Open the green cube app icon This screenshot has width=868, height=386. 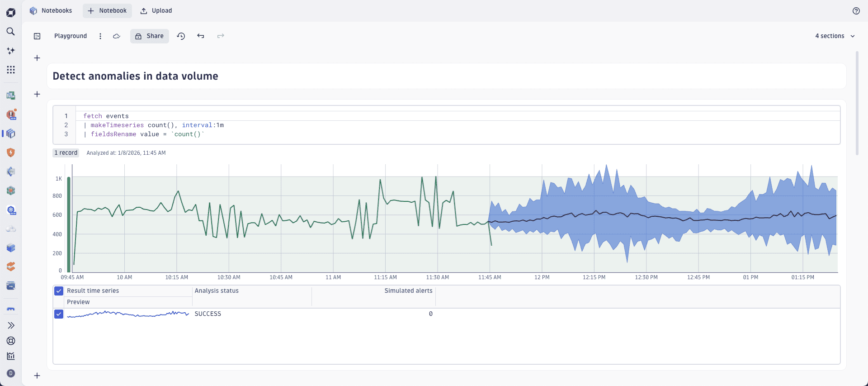point(11,191)
